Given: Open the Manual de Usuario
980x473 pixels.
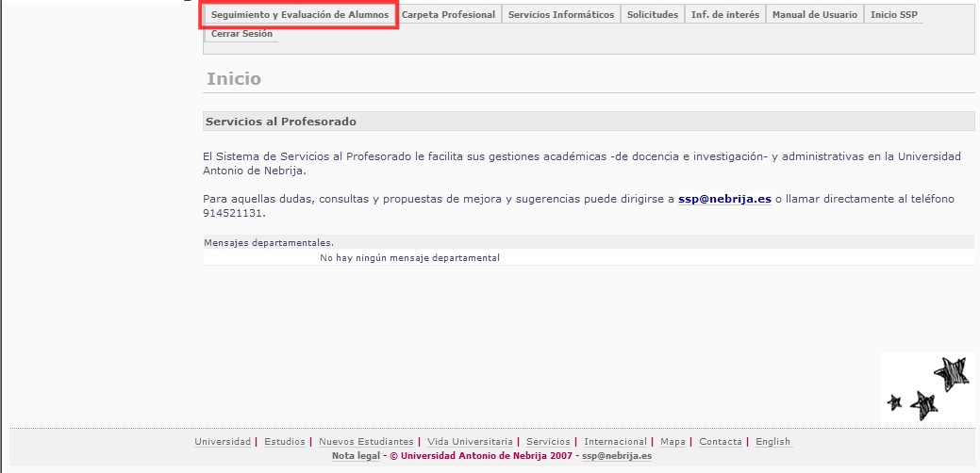Looking at the screenshot, I should pos(814,14).
